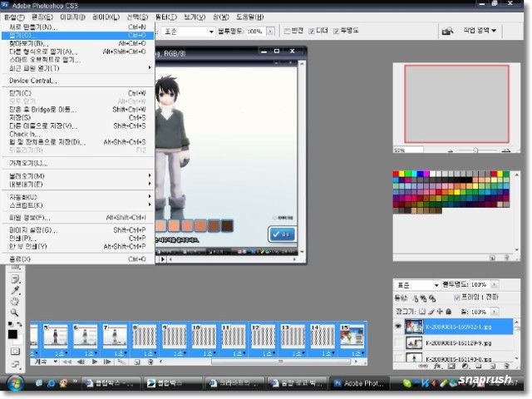The width and height of the screenshot is (532, 399).
Task: Click blue check button in document image
Action: click(282, 234)
